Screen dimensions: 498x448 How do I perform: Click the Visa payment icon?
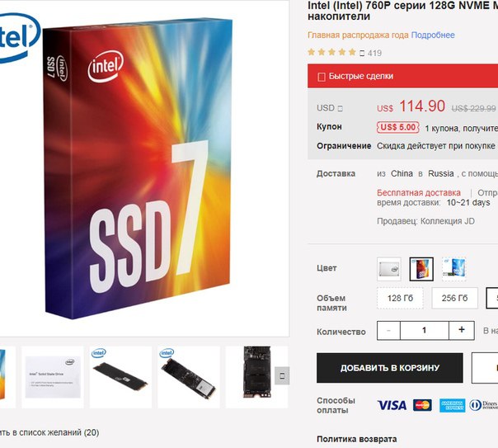coord(392,405)
